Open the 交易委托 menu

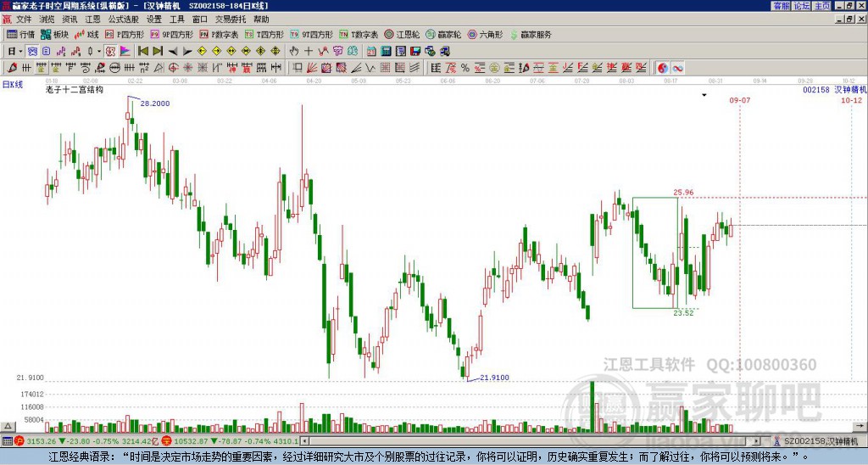click(231, 20)
